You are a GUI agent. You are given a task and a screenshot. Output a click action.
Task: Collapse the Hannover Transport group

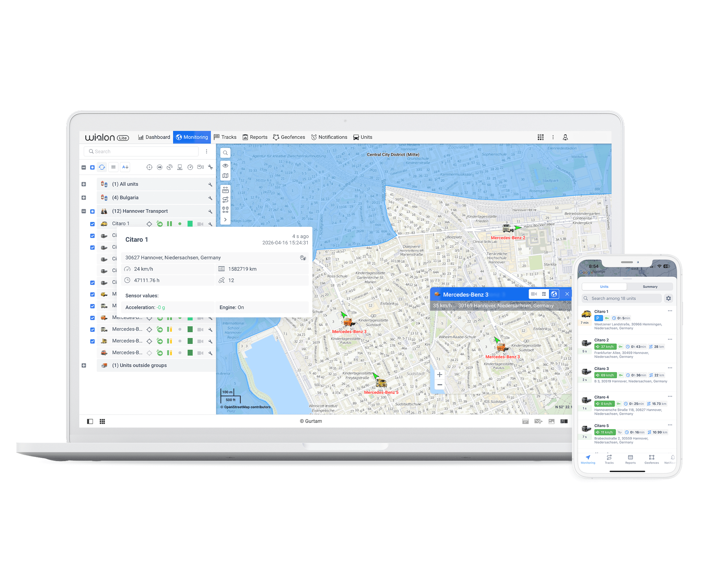click(84, 211)
